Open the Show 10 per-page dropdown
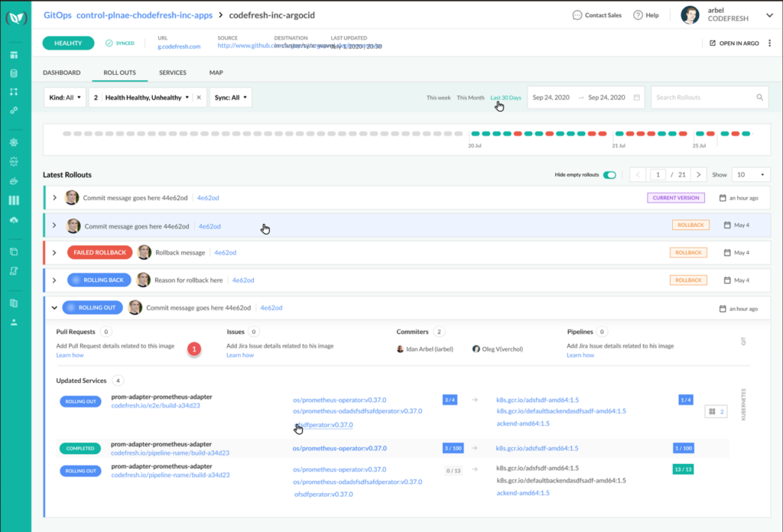The image size is (783, 532). coord(751,175)
